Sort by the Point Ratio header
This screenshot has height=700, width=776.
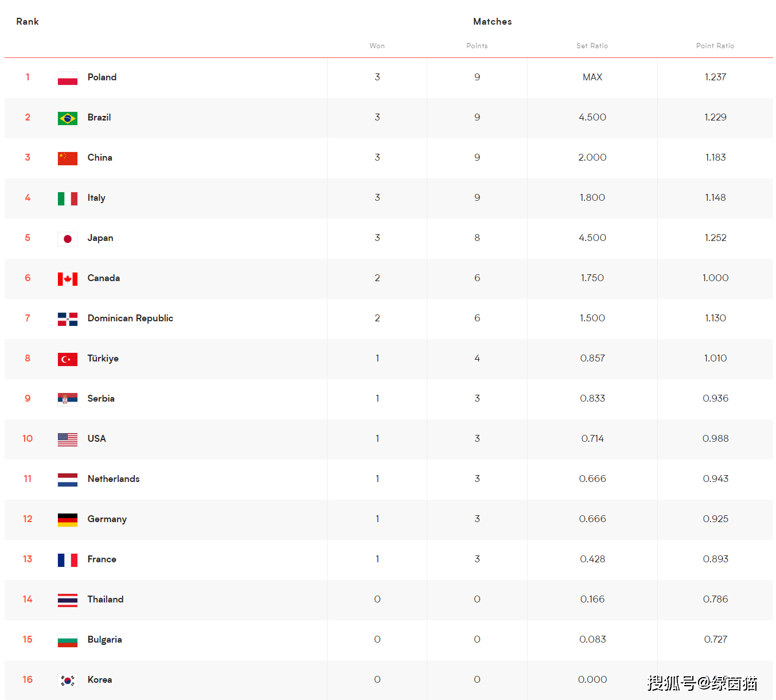tap(715, 46)
